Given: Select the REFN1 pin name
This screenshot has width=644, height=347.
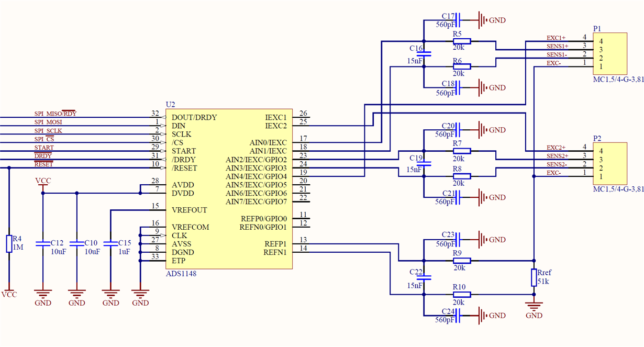Looking at the screenshot, I should pos(275,252).
